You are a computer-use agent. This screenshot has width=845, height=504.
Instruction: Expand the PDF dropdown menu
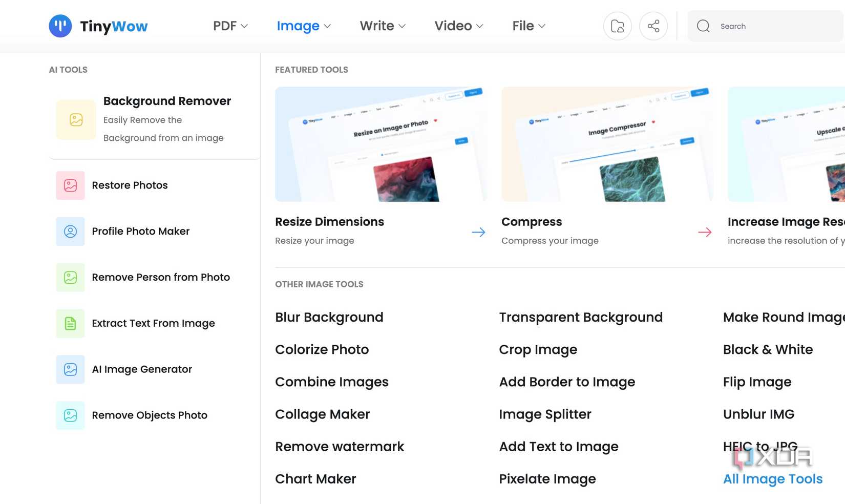230,26
